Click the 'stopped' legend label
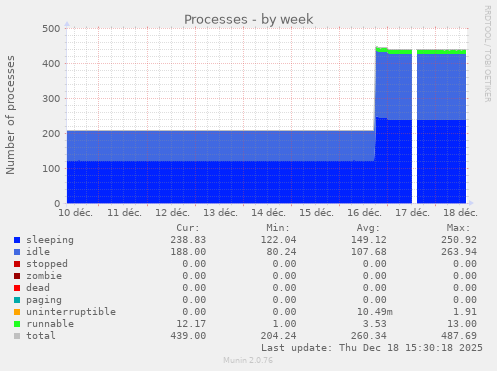This screenshot has height=371, width=497. 47,264
